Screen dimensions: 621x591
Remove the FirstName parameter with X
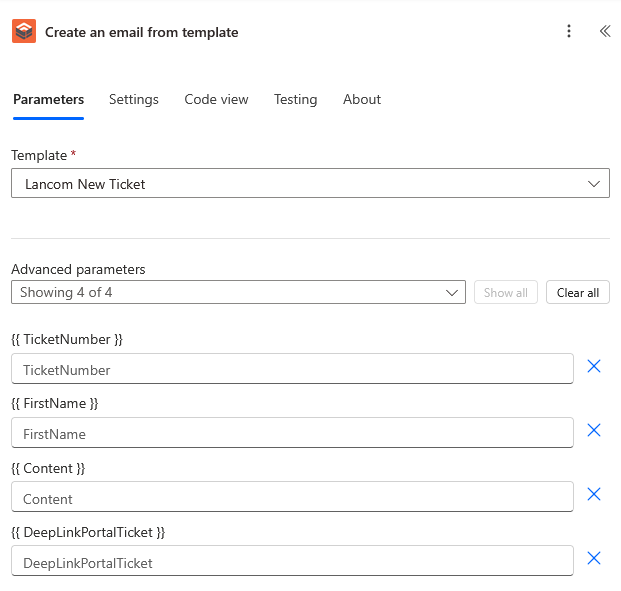click(594, 431)
